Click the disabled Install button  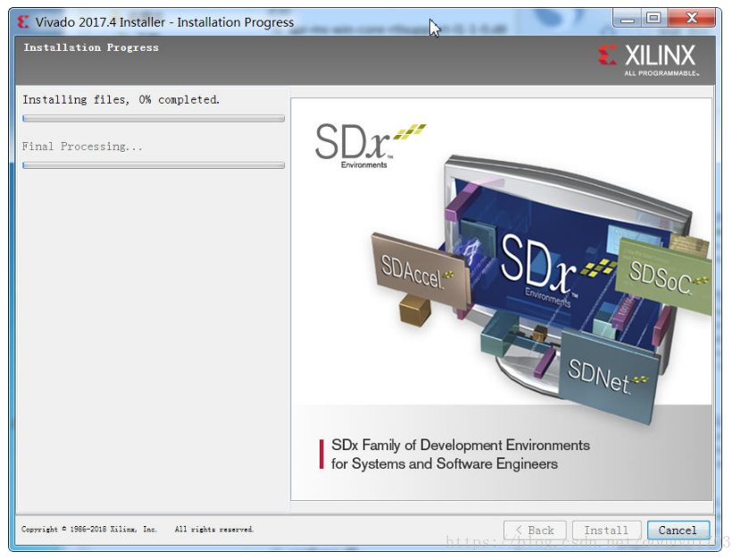point(606,531)
